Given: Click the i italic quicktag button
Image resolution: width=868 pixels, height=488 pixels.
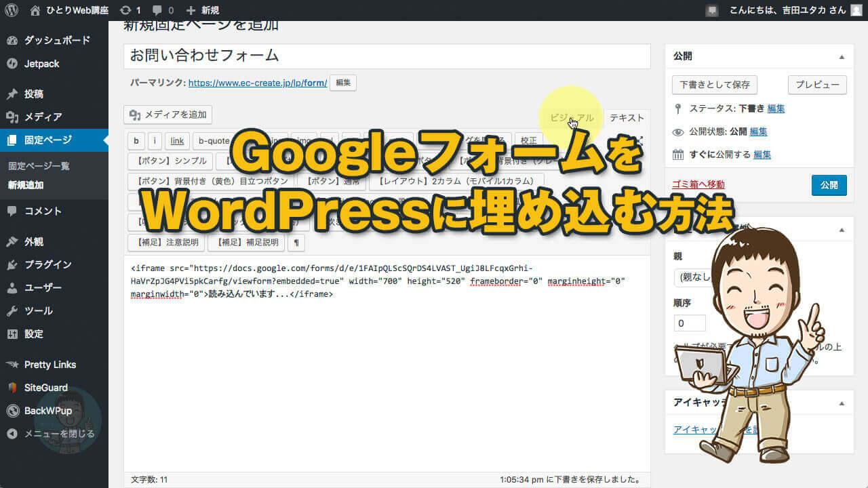Looking at the screenshot, I should tap(155, 140).
